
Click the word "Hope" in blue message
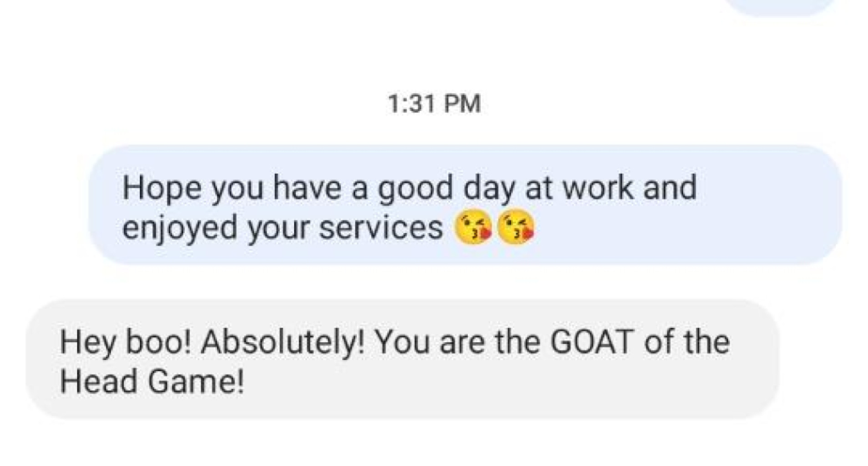(162, 188)
